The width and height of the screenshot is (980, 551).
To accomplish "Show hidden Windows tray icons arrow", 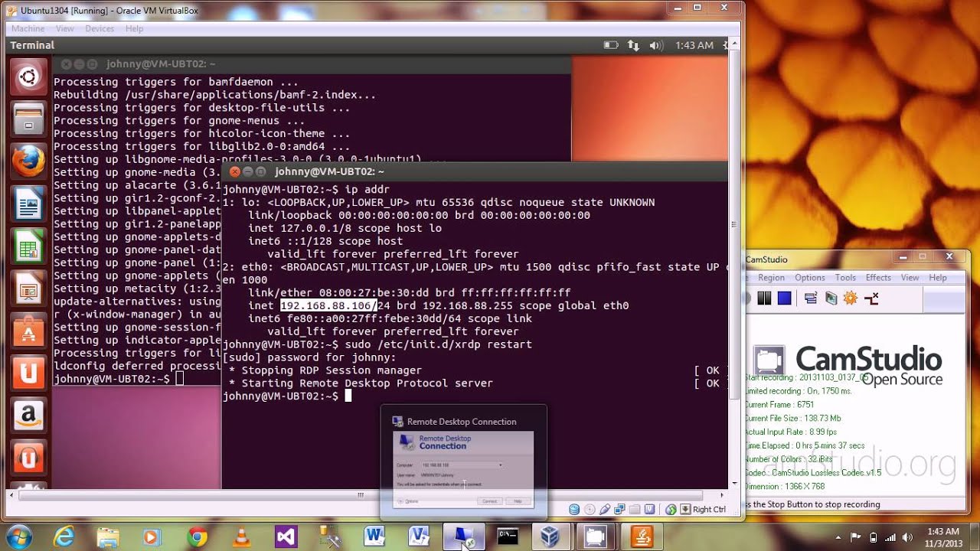I will [x=838, y=537].
